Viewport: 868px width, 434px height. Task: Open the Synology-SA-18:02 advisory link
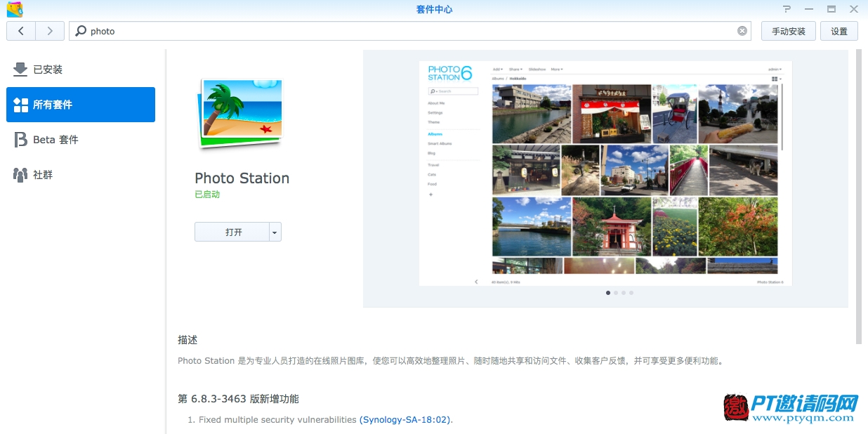click(x=406, y=419)
